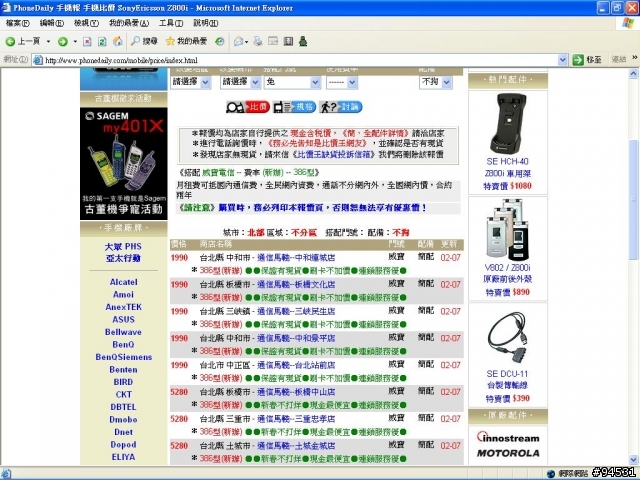The image size is (640, 480).
Task: Open the Dopod brand link
Action: pos(123,444)
